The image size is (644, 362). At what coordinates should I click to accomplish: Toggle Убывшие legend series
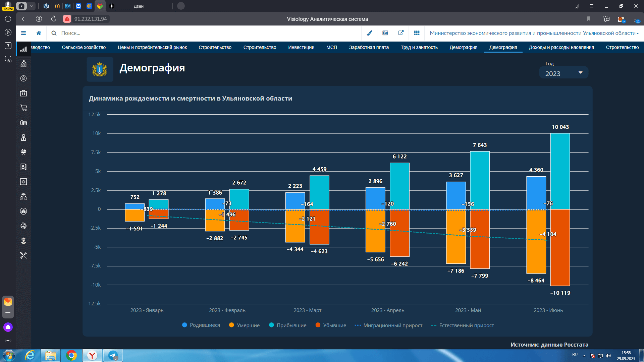tap(331, 325)
